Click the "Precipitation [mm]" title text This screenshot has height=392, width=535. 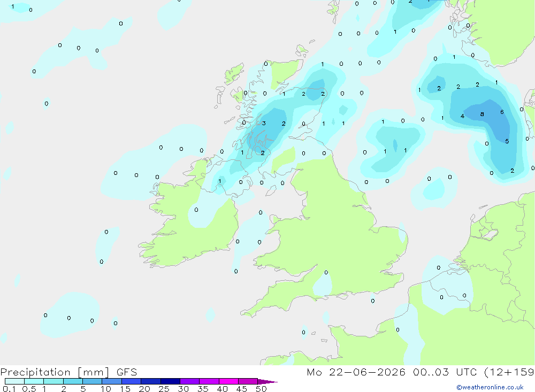click(x=55, y=372)
